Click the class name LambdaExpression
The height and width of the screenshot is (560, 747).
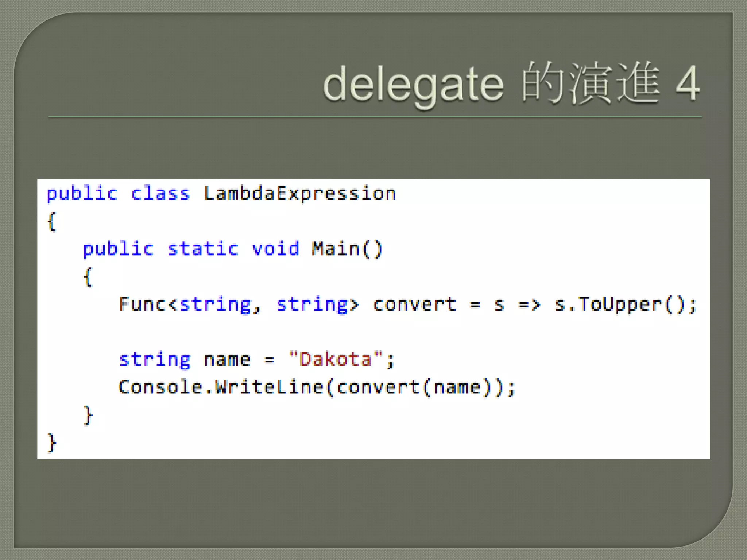tap(300, 194)
